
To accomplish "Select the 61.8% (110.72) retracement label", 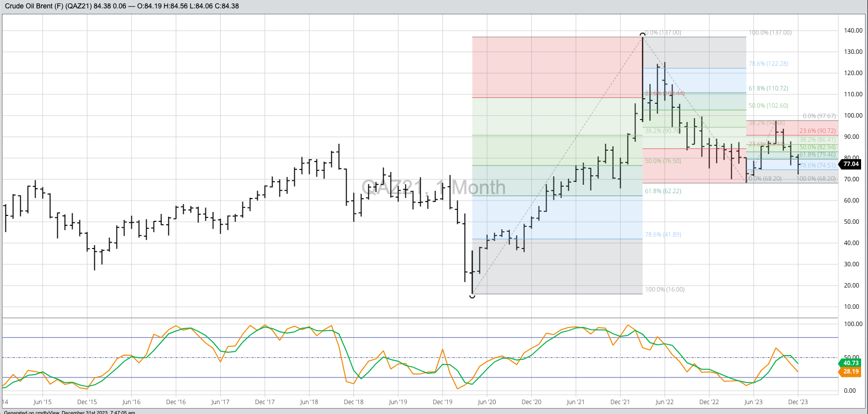I will click(x=768, y=88).
